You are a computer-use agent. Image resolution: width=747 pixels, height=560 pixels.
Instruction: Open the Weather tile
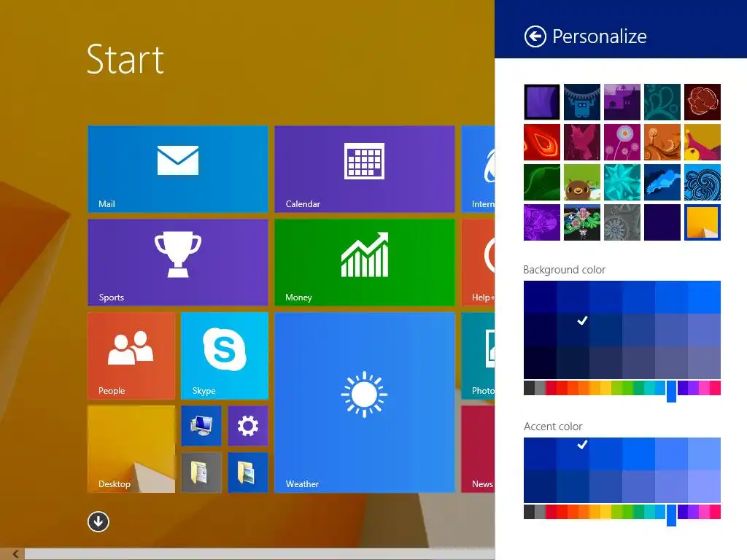365,402
